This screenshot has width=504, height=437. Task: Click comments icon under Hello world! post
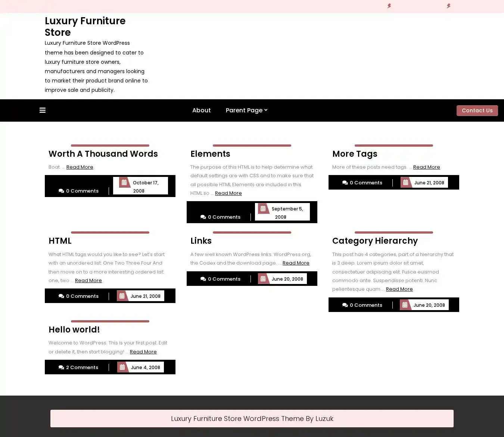click(x=61, y=367)
